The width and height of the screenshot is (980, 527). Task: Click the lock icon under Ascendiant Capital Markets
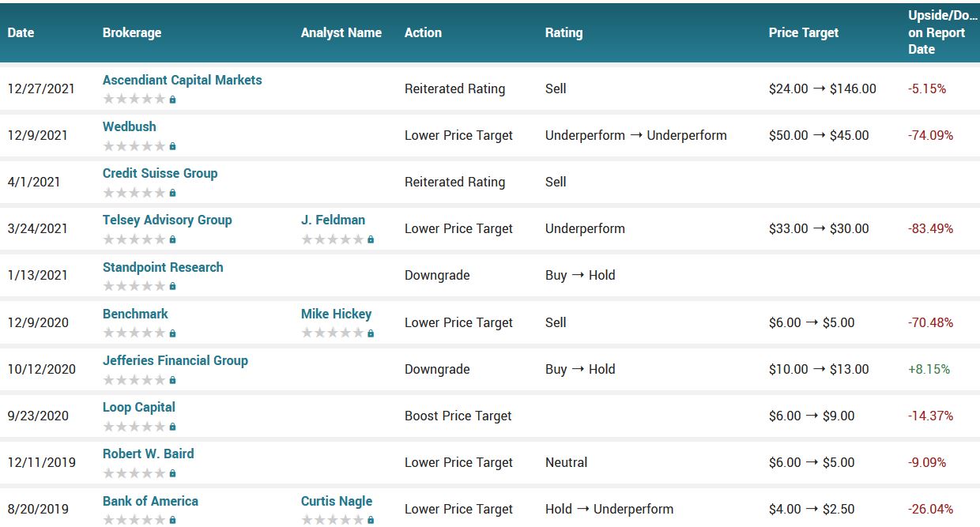173,100
